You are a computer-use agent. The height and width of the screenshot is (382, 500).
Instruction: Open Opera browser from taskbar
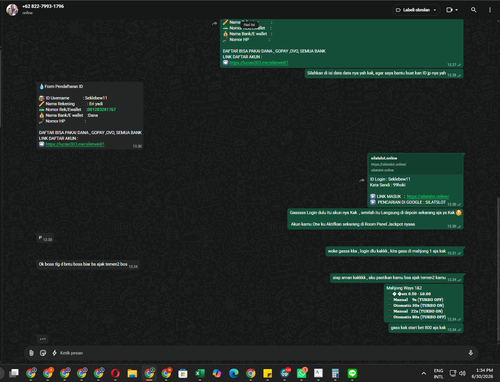click(115, 373)
